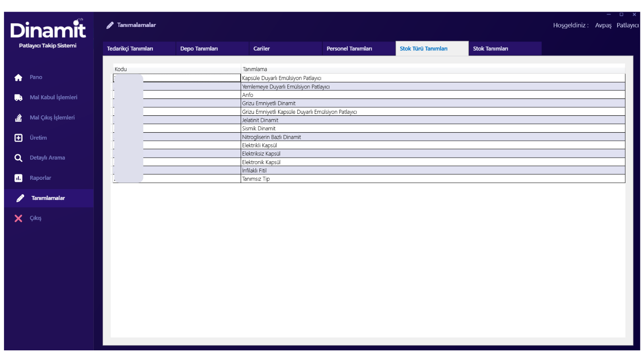644x362 pixels.
Task: Select row Kapsüle Duyarlı Emülsiyon Patlayıcı
Action: click(369, 78)
